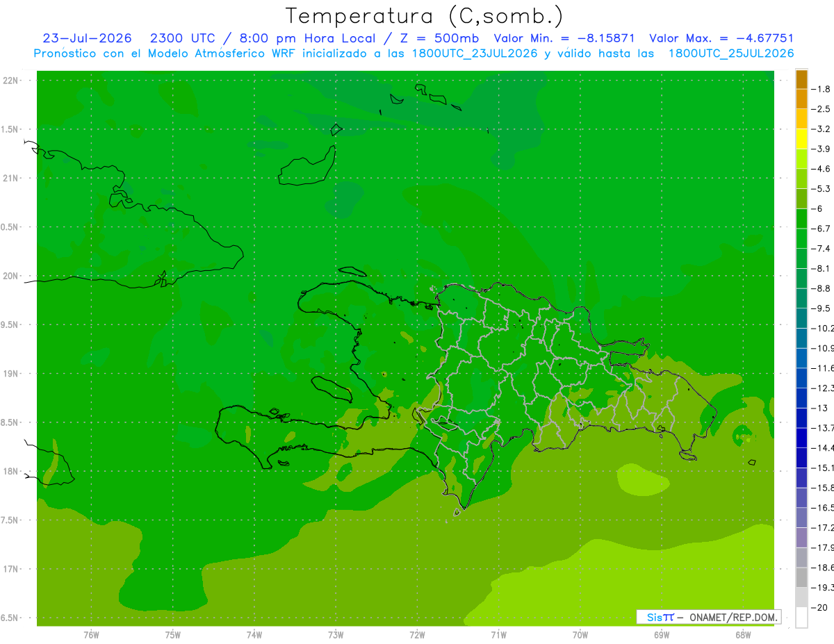Click the blue 'Sis' logo text
Image resolution: width=834 pixels, height=644 pixels.
654,617
